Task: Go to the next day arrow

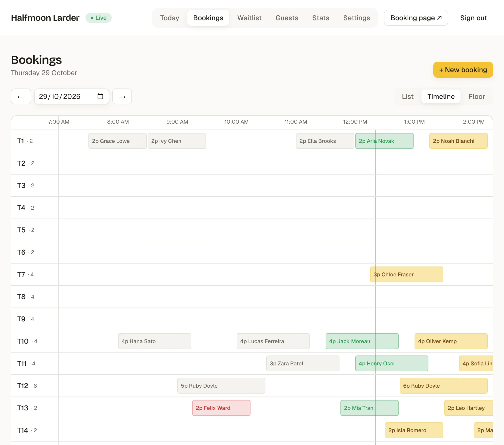Action: pyautogui.click(x=122, y=96)
